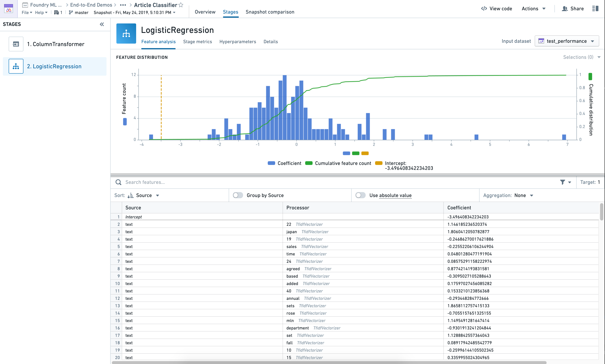Select 2. LogisticRegression stage
Screen dimensions: 605x364
(x=55, y=66)
